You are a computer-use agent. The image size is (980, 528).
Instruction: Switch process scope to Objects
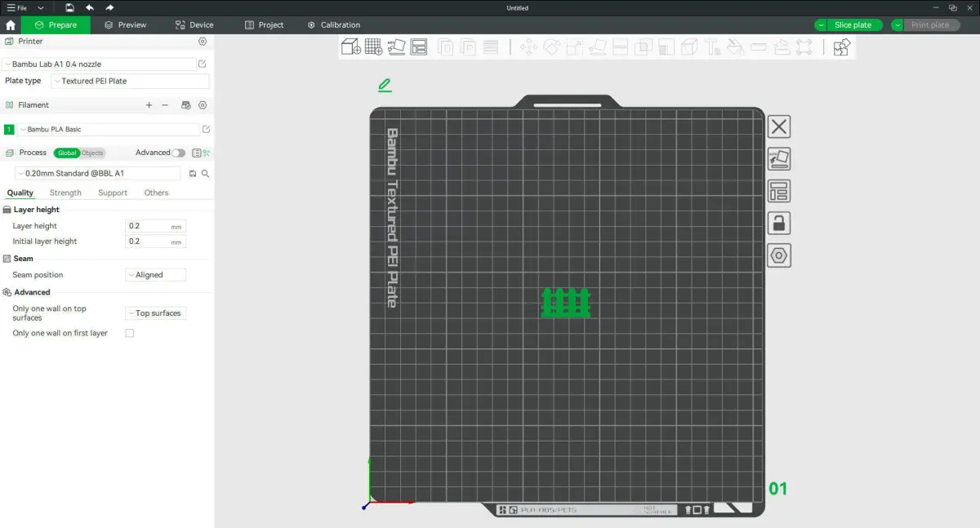point(92,153)
